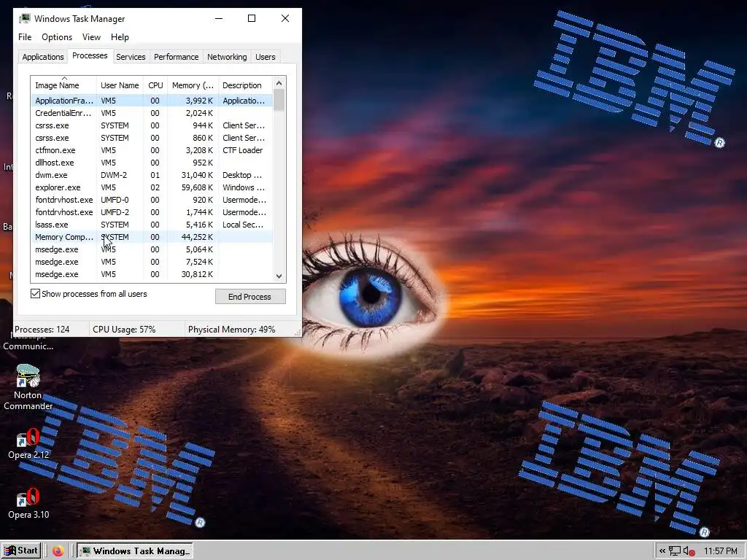Viewport: 747px width, 560px height.
Task: Click the 11:57 PM taskbar clock
Action: [720, 551]
